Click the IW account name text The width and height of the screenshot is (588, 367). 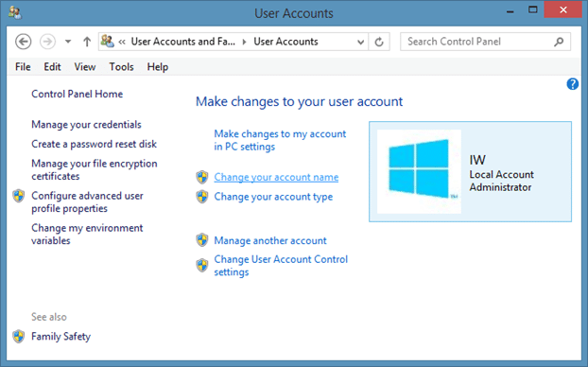tap(477, 160)
